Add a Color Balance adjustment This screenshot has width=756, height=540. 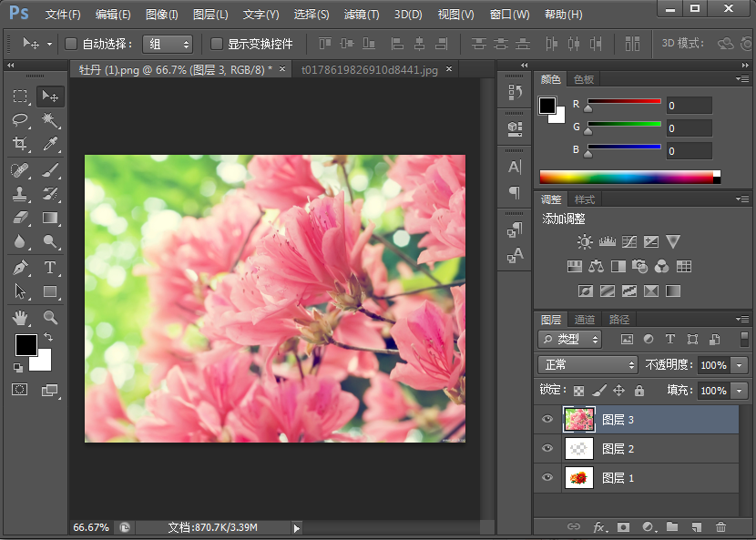[x=596, y=266]
